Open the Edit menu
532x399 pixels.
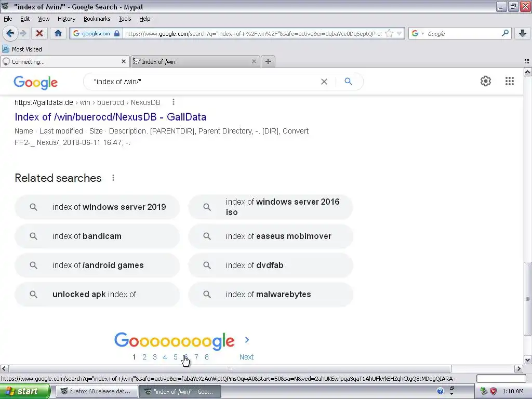pos(25,19)
